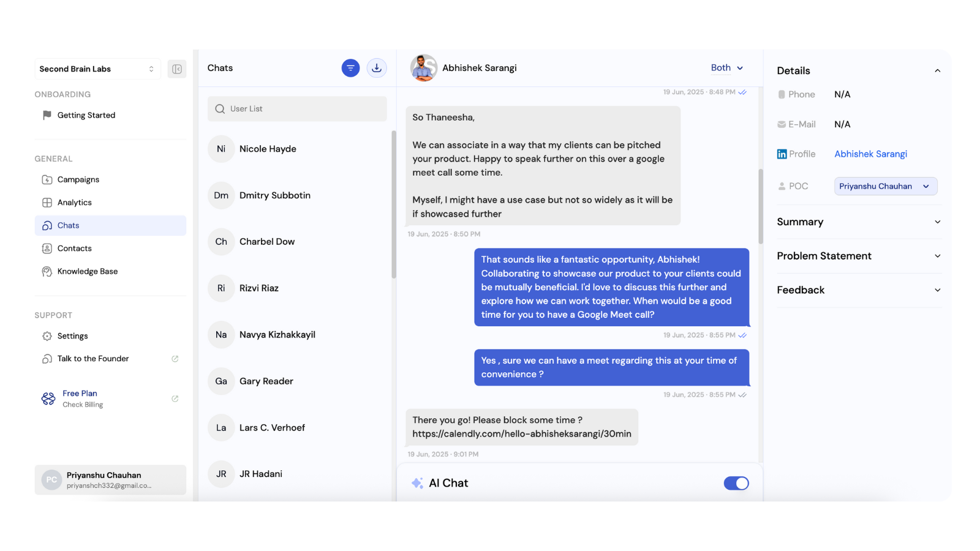Viewport: 980px width, 551px height.
Task: Click the Contacts icon in sidebar
Action: pyautogui.click(x=47, y=249)
